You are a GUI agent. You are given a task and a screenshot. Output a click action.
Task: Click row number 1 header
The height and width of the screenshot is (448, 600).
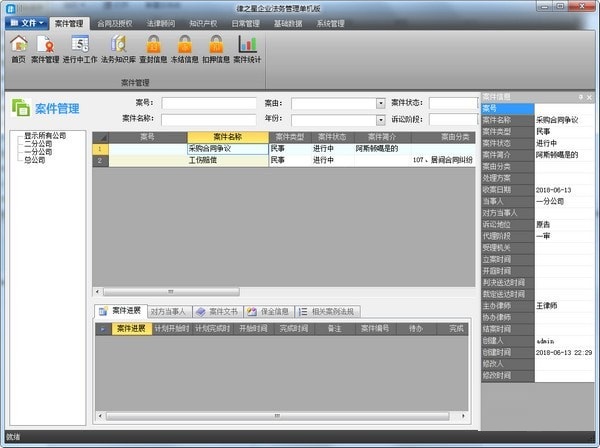tap(100, 149)
